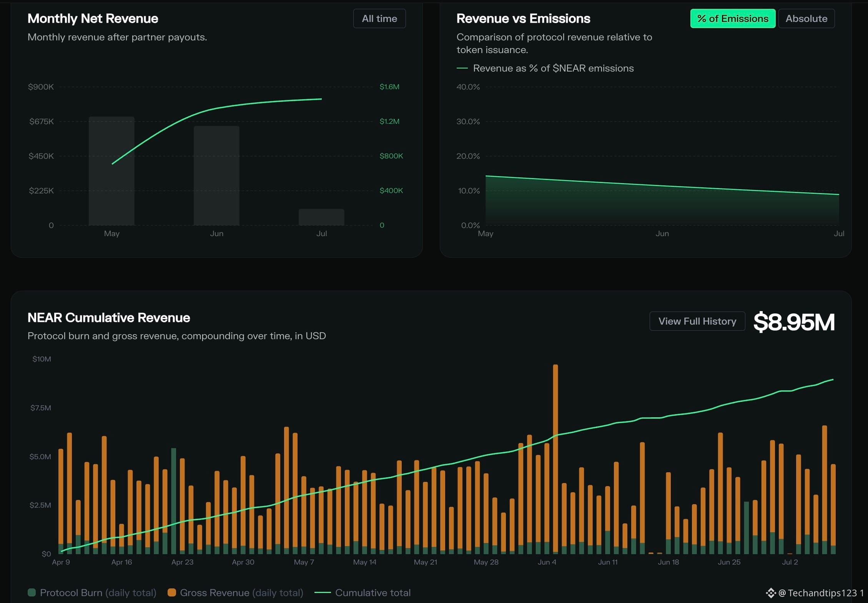The image size is (868, 603).
Task: Select the May bar in Monthly Net Revenue
Action: tap(111, 171)
